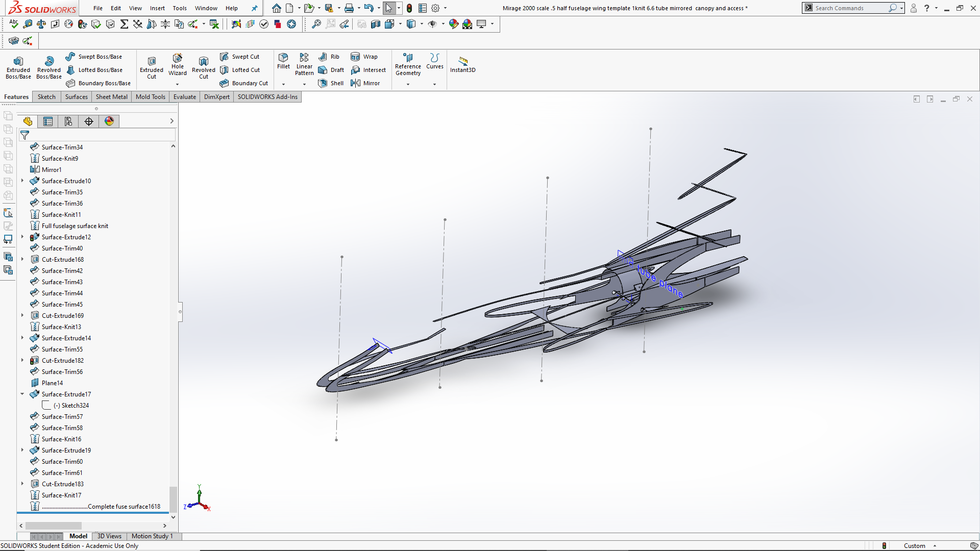Select the Boundary Cut tool
The width and height of the screenshot is (980, 551).
tap(243, 83)
